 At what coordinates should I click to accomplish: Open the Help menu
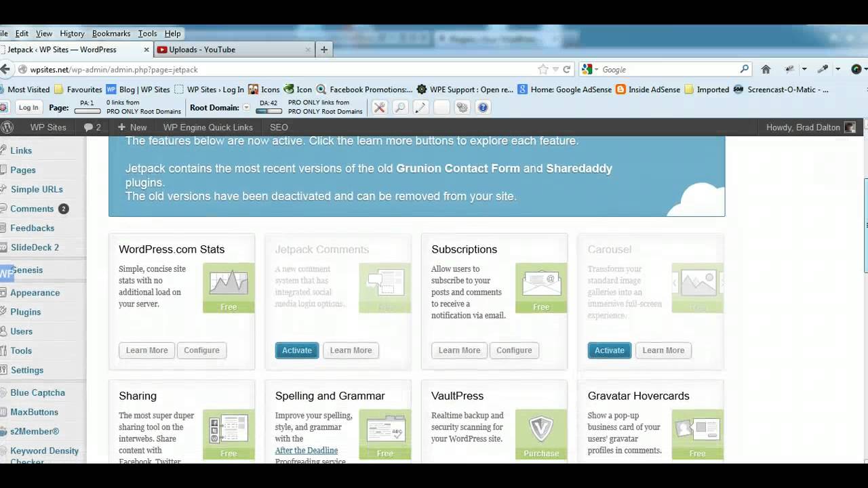point(173,33)
